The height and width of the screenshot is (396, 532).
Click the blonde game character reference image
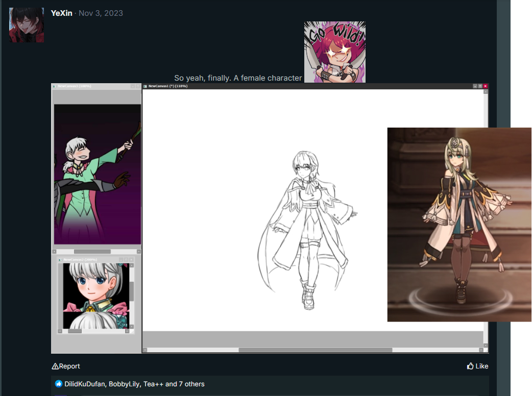(460, 225)
